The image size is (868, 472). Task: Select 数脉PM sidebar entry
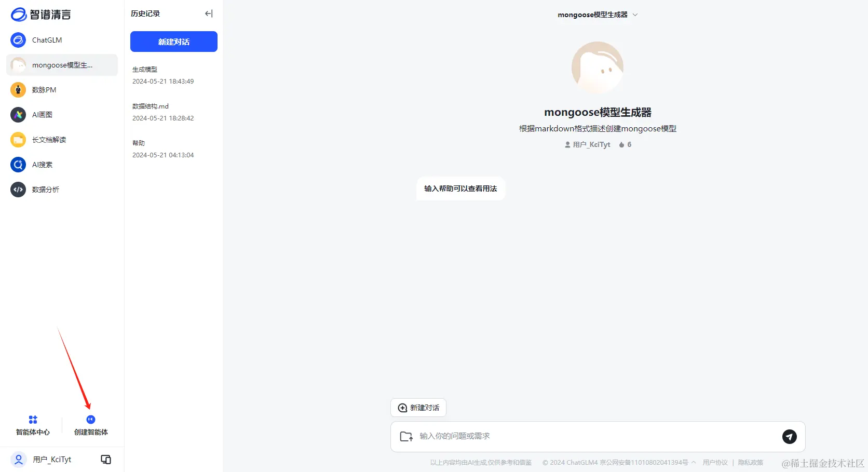62,90
